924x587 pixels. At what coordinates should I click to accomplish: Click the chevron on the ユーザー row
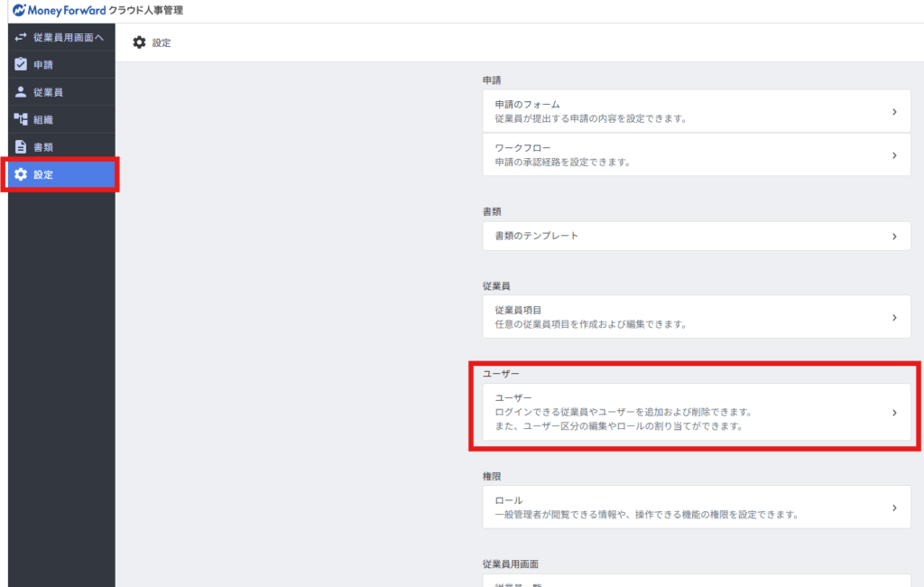893,412
